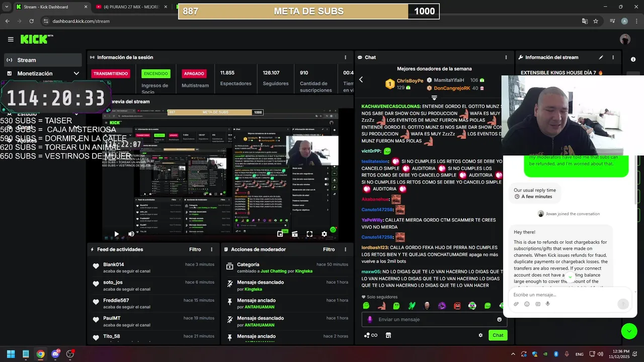Click voice message microphone in support widget
This screenshot has height=362, width=644.
[x=547, y=304]
